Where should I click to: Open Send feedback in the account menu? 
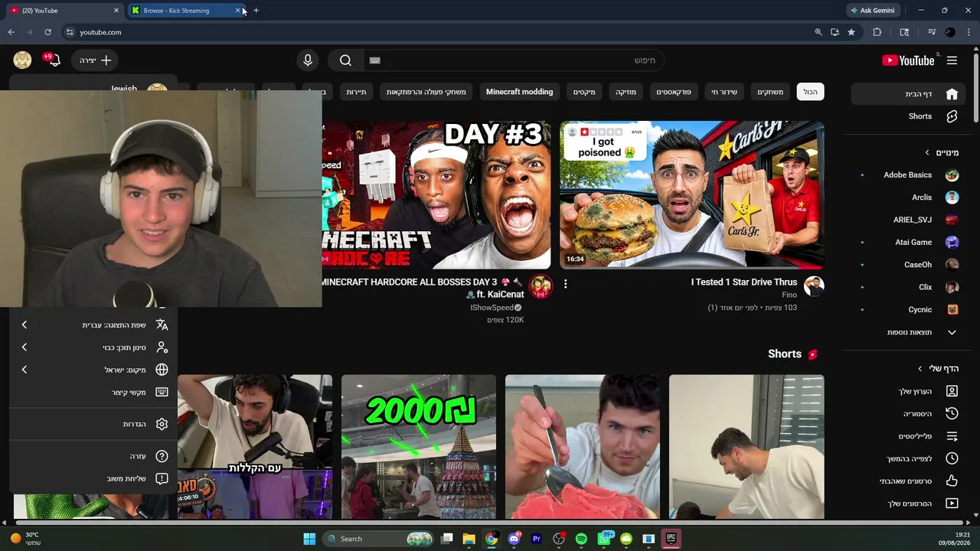pos(93,478)
